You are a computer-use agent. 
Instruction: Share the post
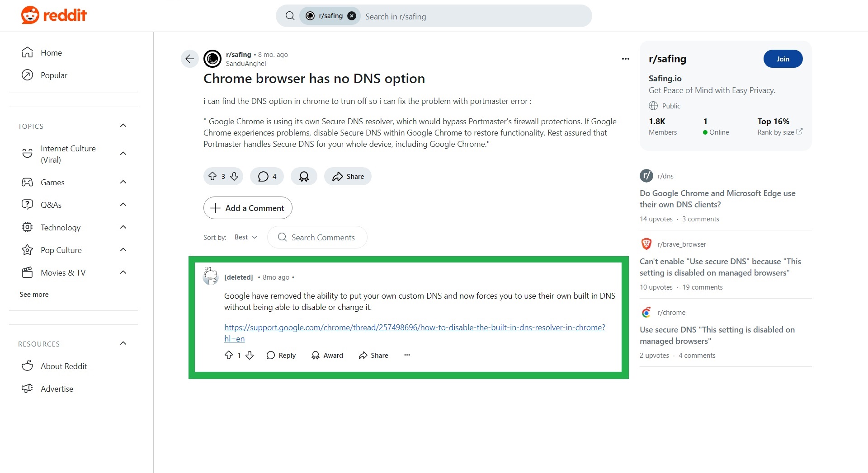[348, 176]
